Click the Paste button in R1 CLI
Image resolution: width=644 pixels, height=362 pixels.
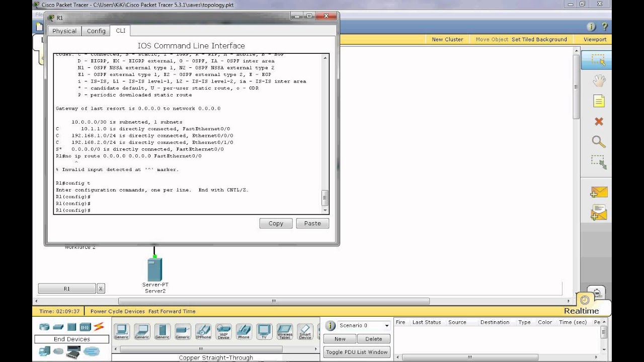[312, 223]
